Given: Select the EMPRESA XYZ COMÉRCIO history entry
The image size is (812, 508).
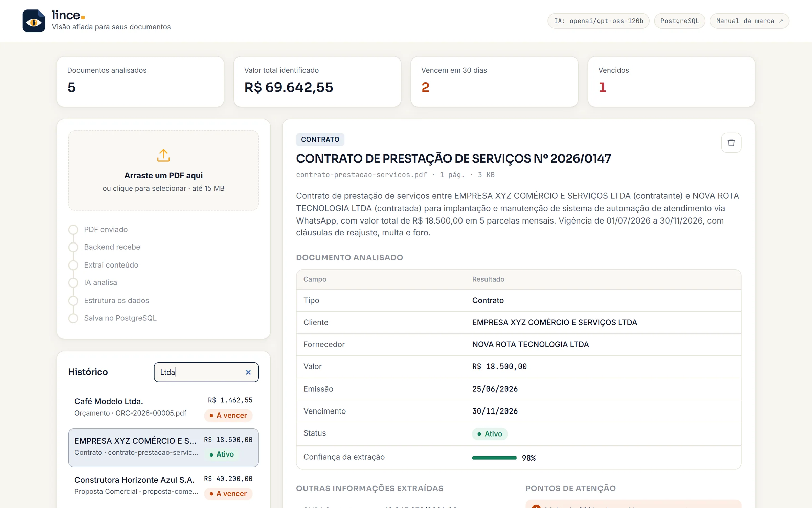Looking at the screenshot, I should click(x=163, y=448).
